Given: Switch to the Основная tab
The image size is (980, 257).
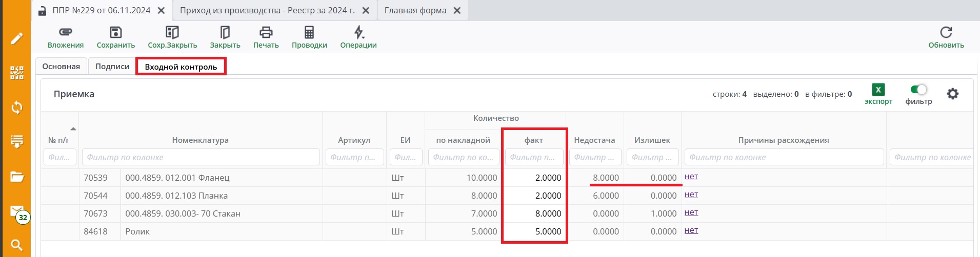Looking at the screenshot, I should pyautogui.click(x=61, y=67).
